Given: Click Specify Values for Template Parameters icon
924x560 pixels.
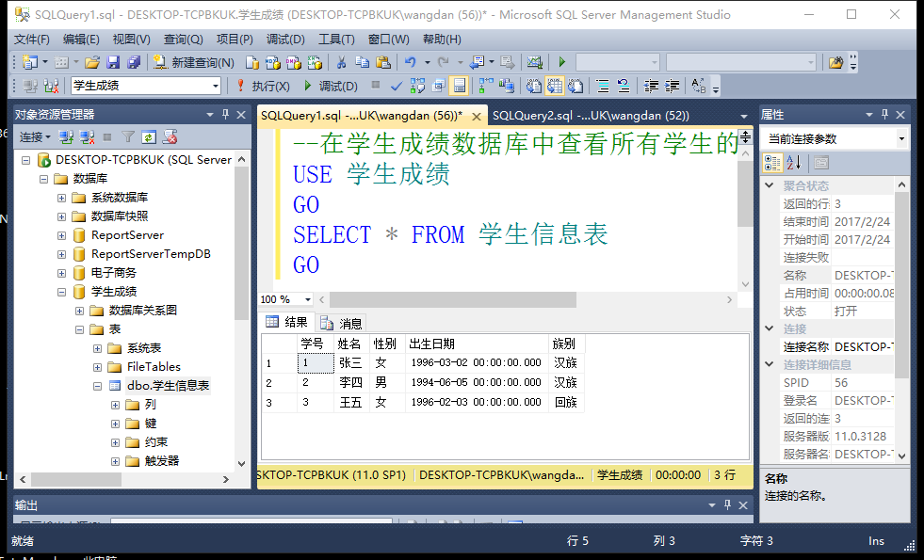Looking at the screenshot, I should tap(698, 86).
